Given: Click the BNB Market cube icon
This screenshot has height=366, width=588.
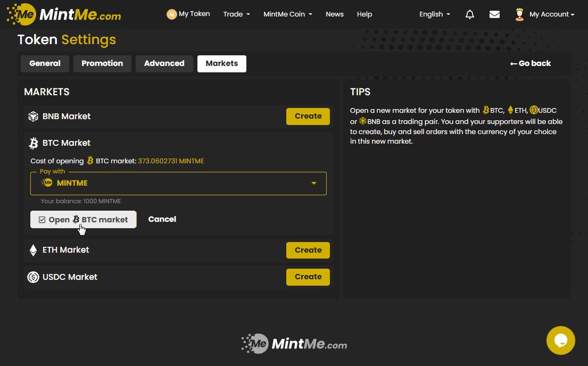Looking at the screenshot, I should (x=33, y=117).
